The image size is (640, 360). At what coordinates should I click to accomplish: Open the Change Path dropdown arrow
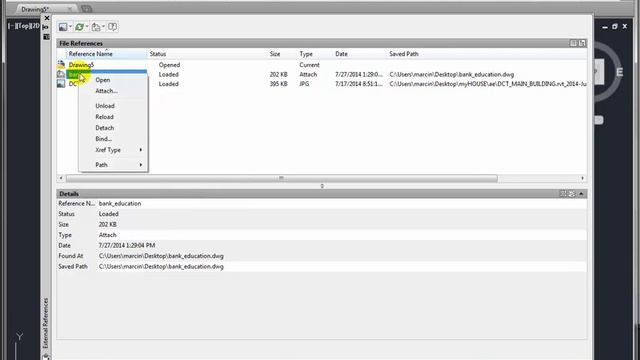pyautogui.click(x=103, y=27)
